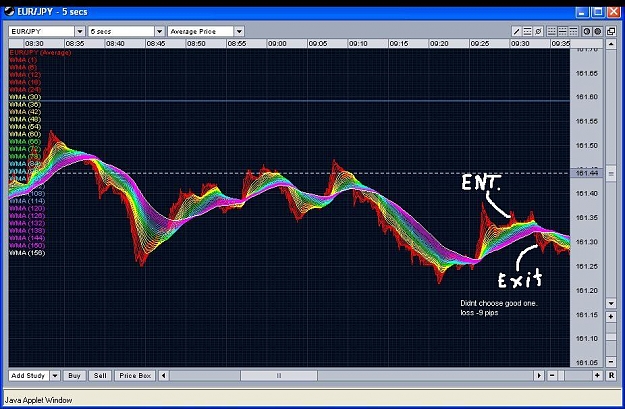Image resolution: width=625 pixels, height=409 pixels.
Task: Click the WMA (120) legend entry
Action: pyautogui.click(x=27, y=208)
